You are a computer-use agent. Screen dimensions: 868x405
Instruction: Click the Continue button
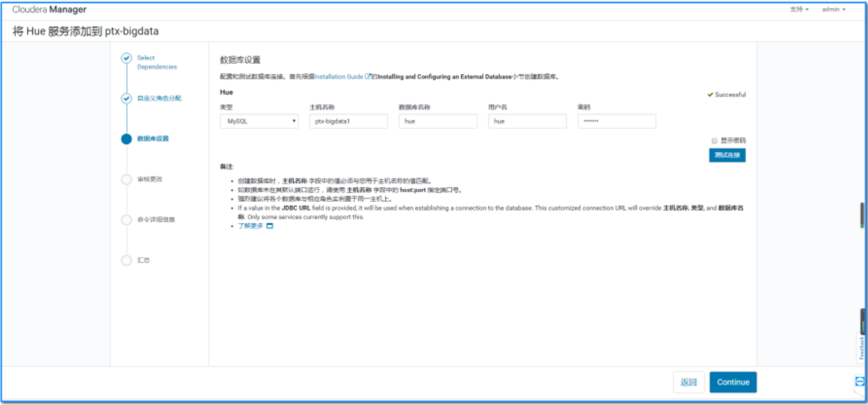tap(733, 382)
